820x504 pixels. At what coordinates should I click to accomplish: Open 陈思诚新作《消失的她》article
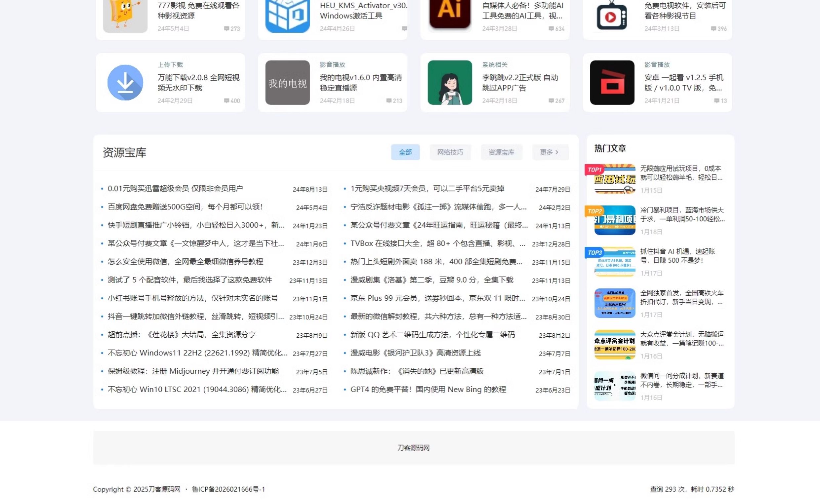[417, 371]
